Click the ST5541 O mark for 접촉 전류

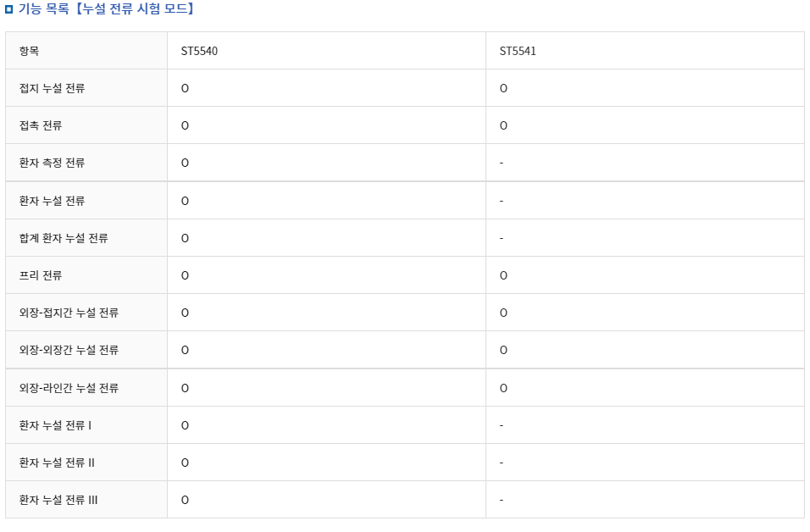click(x=503, y=125)
